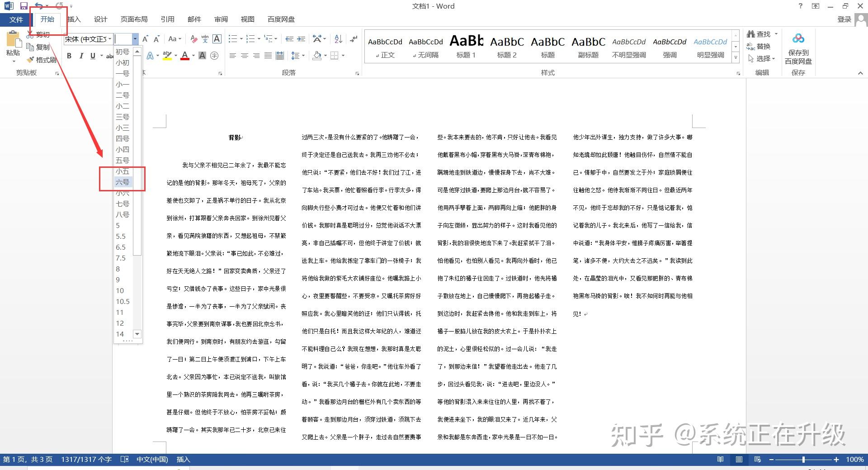This screenshot has width=868, height=470.
Task: Toggle Bold formatting
Action: 69,56
